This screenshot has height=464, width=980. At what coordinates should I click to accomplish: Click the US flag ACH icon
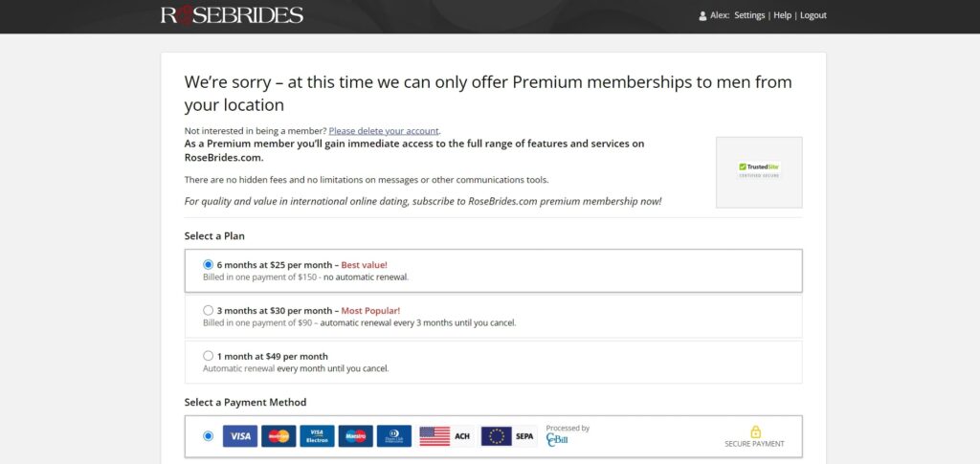tap(445, 436)
